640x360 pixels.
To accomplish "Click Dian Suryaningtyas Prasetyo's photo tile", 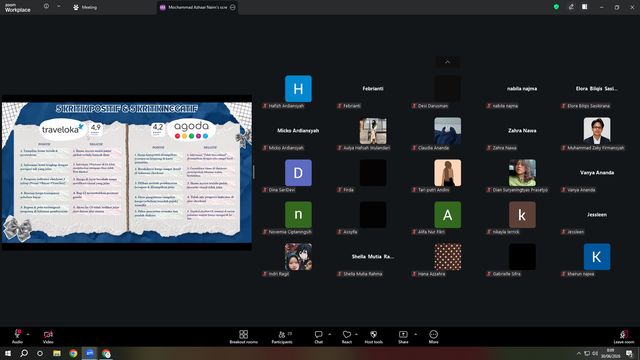I will pyautogui.click(x=522, y=173).
